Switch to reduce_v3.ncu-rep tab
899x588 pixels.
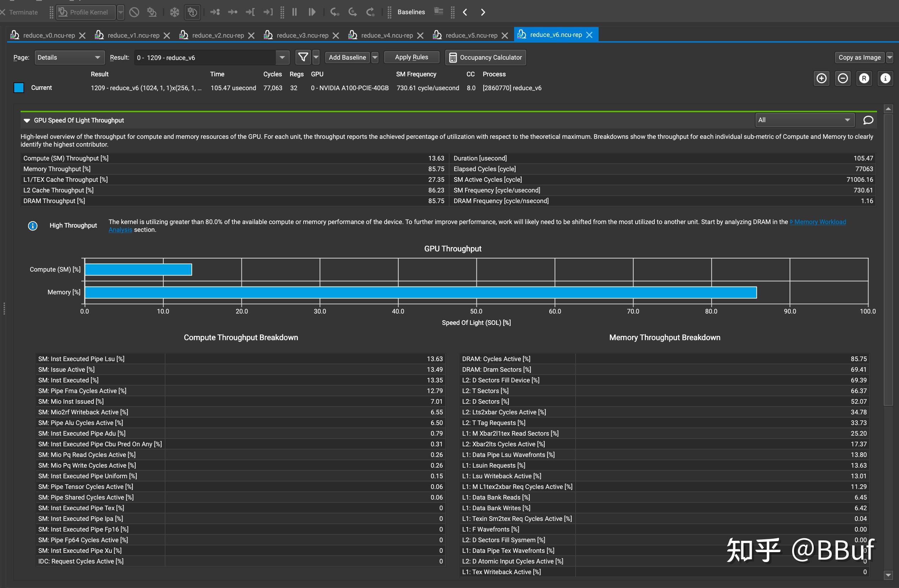[x=302, y=35]
